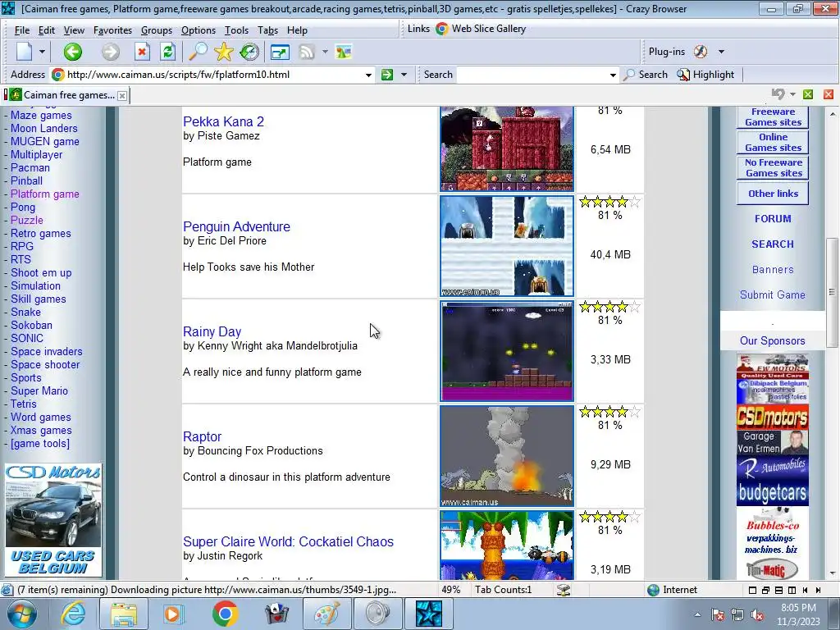
Task: Open History with the clock icon
Action: tap(249, 52)
